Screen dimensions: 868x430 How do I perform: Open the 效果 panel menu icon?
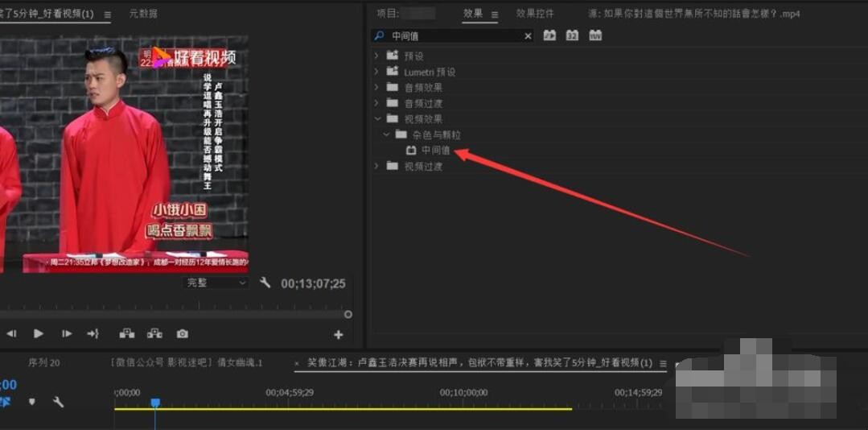(x=495, y=14)
